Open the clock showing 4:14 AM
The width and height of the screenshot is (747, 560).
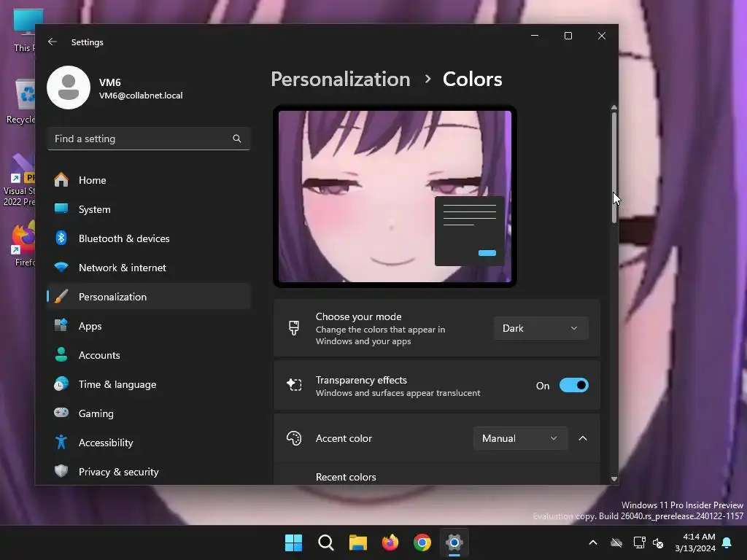tap(695, 542)
